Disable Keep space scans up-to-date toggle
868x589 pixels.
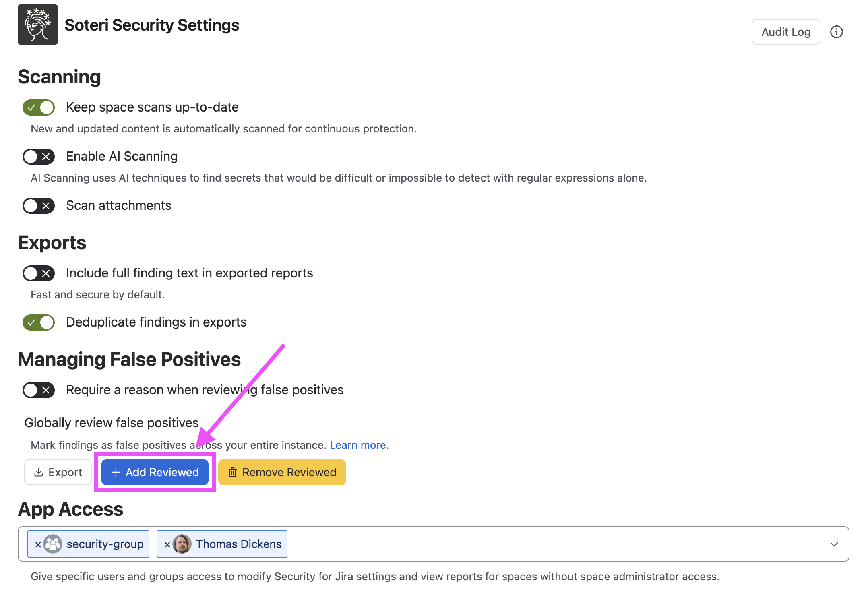(x=39, y=107)
